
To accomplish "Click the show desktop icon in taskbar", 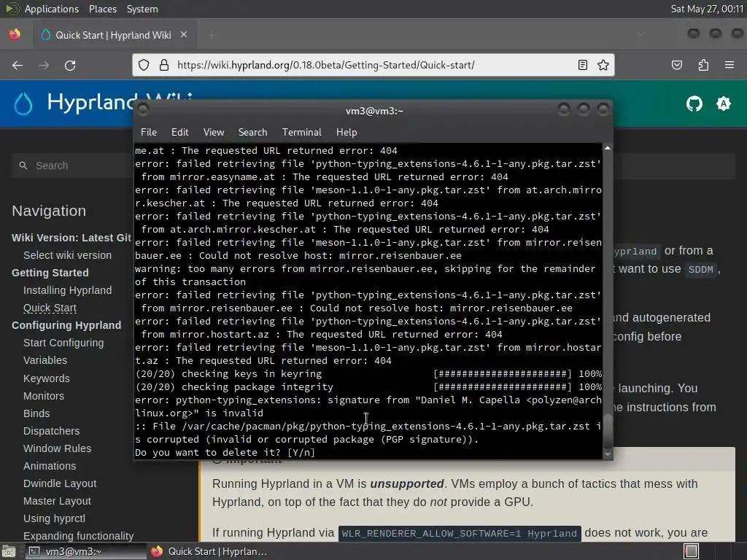I will (x=9, y=551).
